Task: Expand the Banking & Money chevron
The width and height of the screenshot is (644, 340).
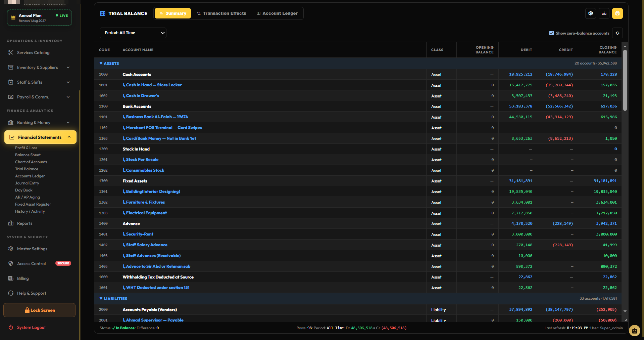Action: (x=68, y=123)
